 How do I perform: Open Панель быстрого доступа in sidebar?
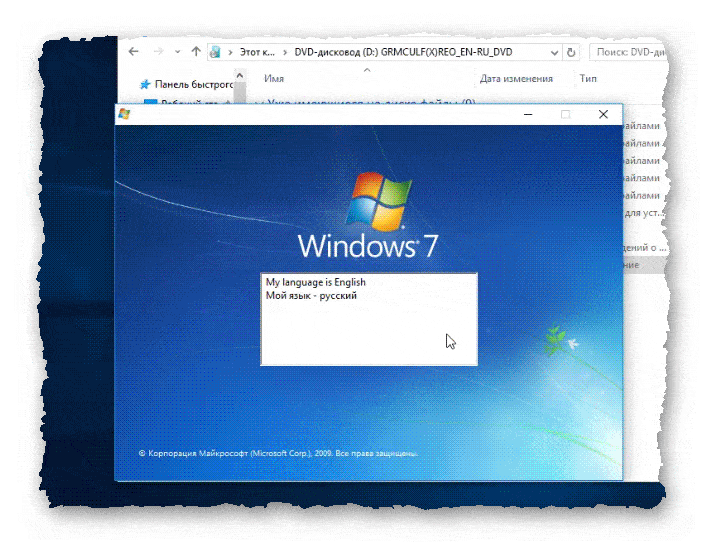coord(189,84)
